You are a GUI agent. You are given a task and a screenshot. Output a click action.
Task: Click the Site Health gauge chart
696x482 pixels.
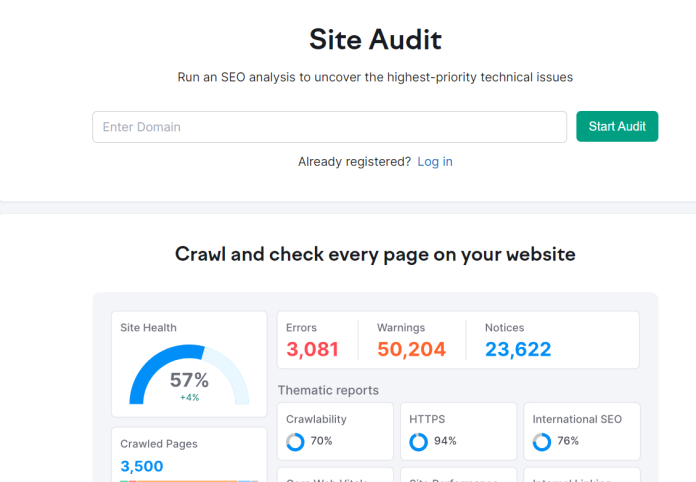click(189, 375)
